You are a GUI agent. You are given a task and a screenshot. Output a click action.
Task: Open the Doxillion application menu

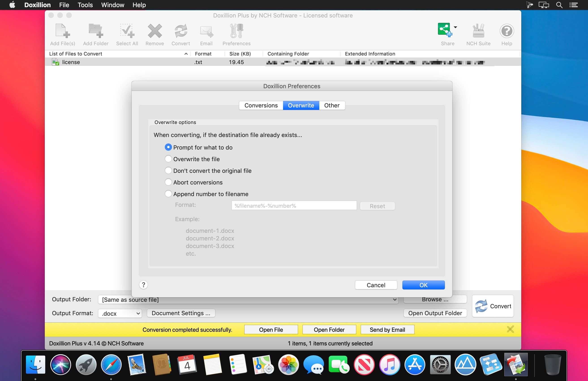tap(38, 5)
